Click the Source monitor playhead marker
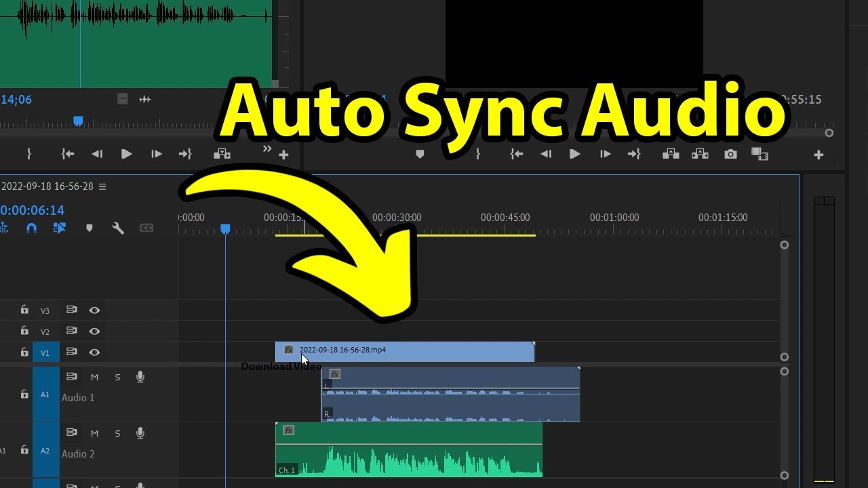The image size is (868, 488). click(78, 121)
